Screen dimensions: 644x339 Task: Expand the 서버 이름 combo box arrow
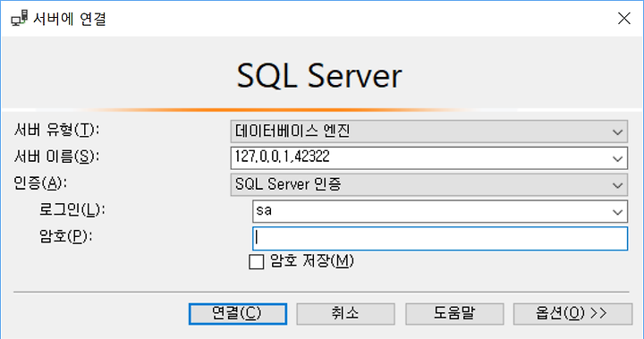coord(617,158)
